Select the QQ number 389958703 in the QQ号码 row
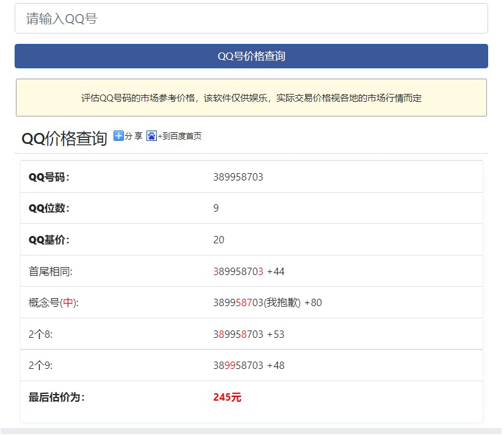Image resolution: width=504 pixels, height=436 pixels. coord(238,177)
